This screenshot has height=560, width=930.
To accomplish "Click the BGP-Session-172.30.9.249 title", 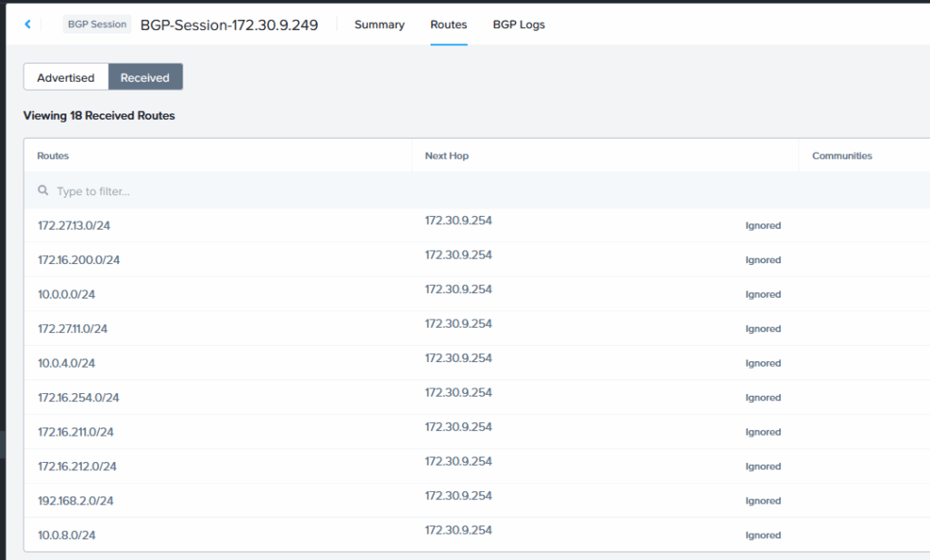I will [x=229, y=25].
